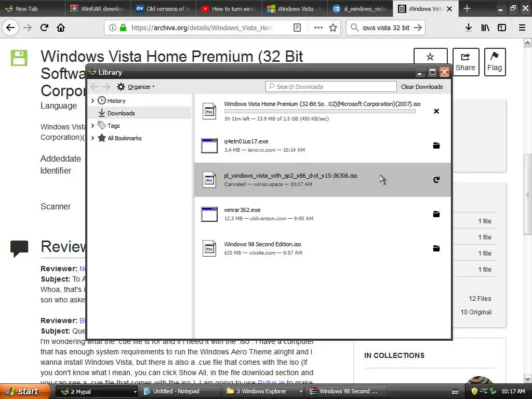The height and width of the screenshot is (399, 532).
Task: Click the Reviews speech bubble icon
Action: (x=19, y=249)
